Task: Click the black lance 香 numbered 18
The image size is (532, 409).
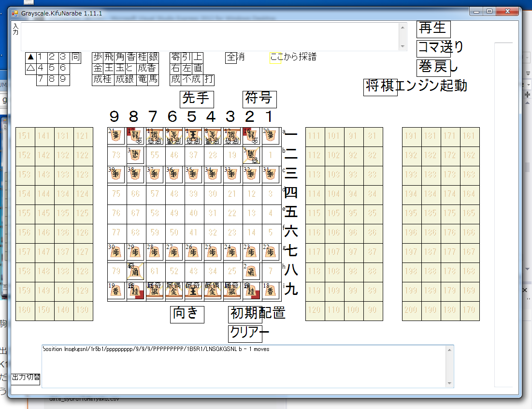Action: click(271, 291)
